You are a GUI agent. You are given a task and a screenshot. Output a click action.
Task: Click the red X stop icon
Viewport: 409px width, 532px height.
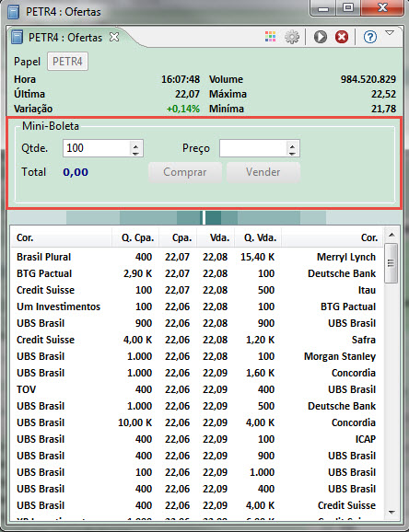pyautogui.click(x=342, y=37)
